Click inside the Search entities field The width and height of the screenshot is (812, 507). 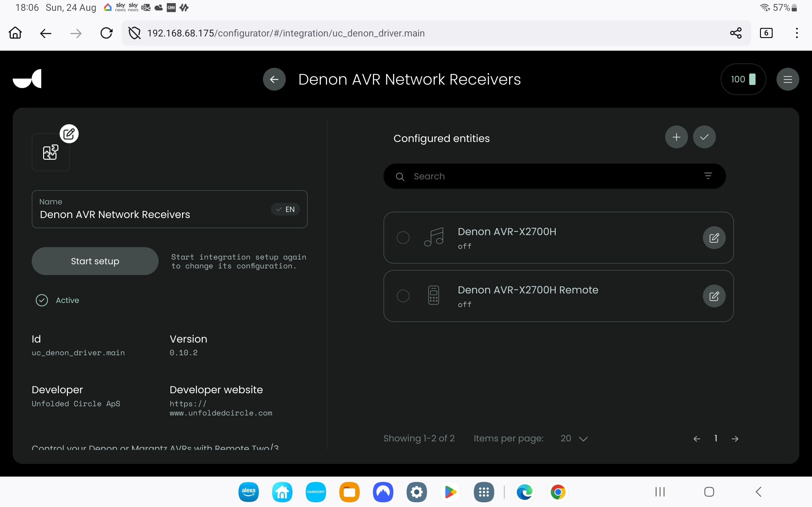[537, 176]
